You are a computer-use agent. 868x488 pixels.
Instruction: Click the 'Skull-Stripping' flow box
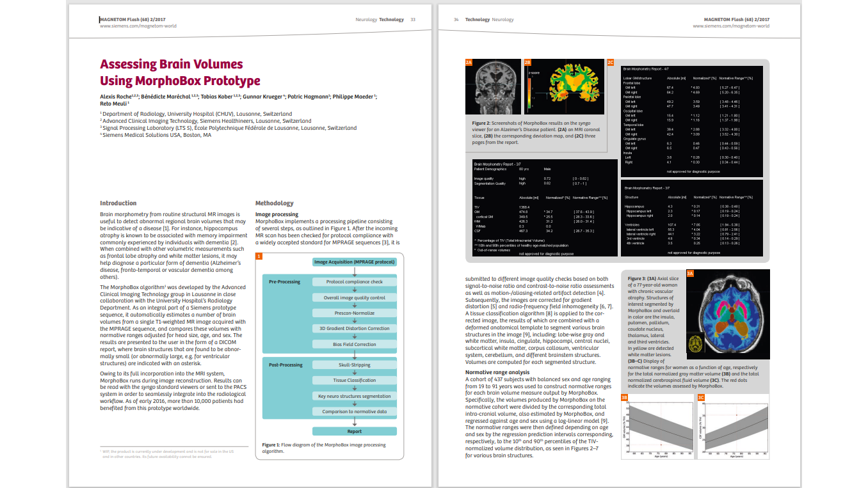355,365
